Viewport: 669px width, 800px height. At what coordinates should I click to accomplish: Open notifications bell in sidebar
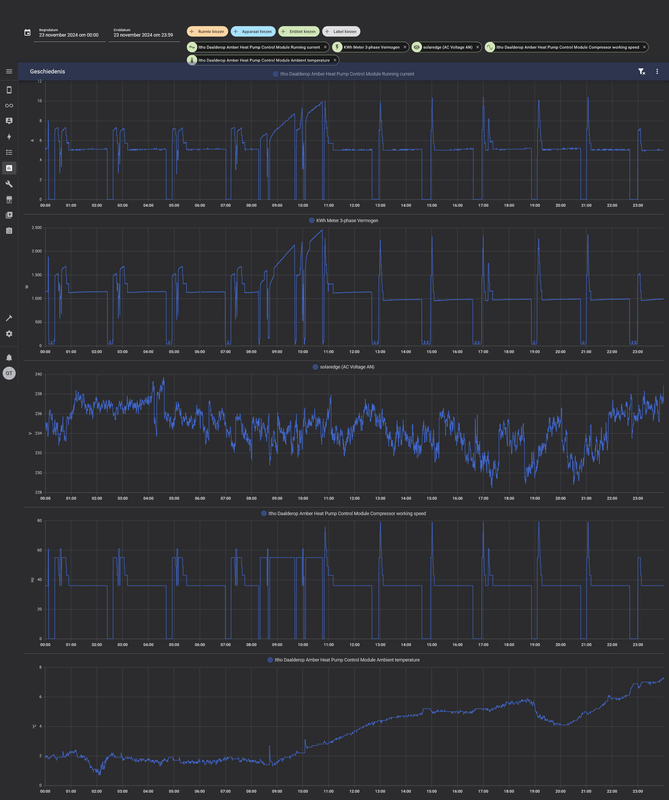pyautogui.click(x=9, y=358)
